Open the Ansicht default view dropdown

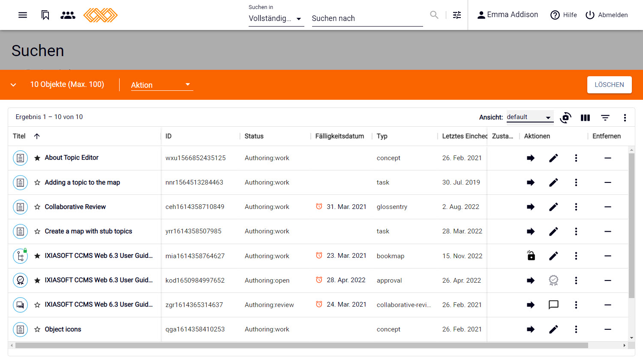pos(530,117)
